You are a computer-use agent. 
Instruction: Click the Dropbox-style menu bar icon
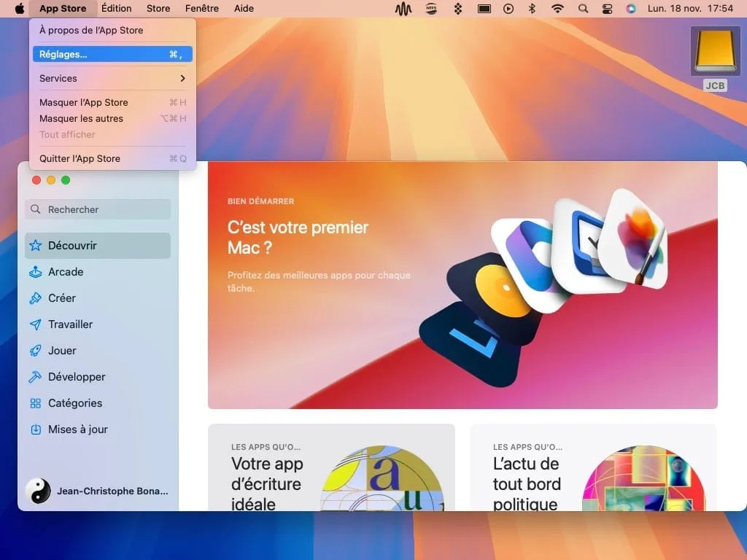[x=458, y=9]
